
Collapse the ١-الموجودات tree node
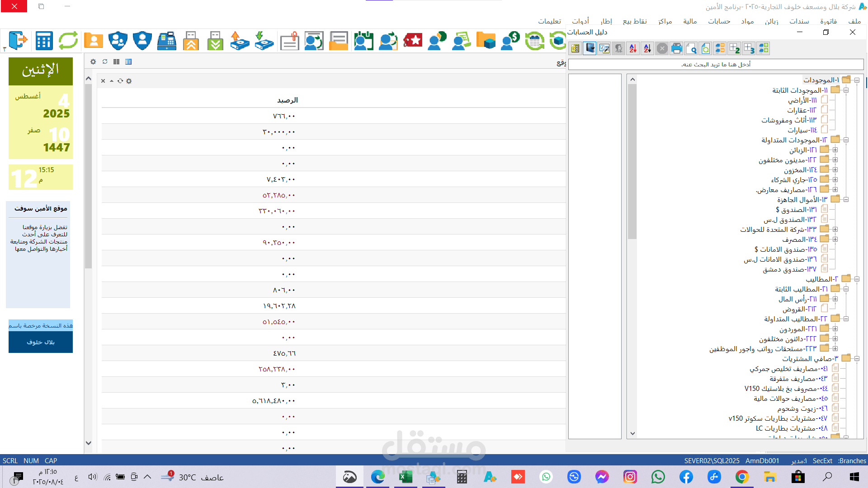[x=857, y=80]
